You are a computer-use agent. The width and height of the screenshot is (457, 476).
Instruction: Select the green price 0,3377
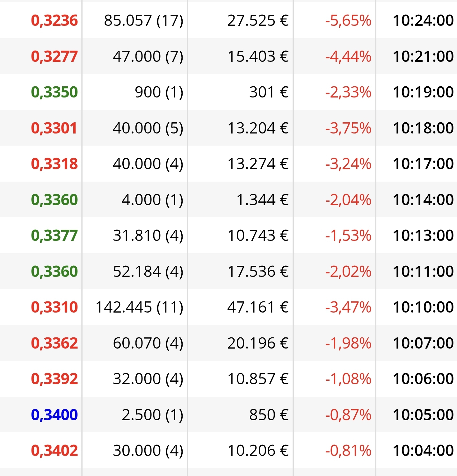tap(54, 235)
